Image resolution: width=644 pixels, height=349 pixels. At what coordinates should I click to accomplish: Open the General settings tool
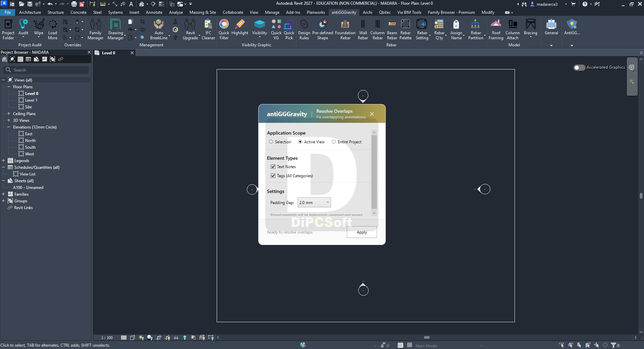point(551,28)
